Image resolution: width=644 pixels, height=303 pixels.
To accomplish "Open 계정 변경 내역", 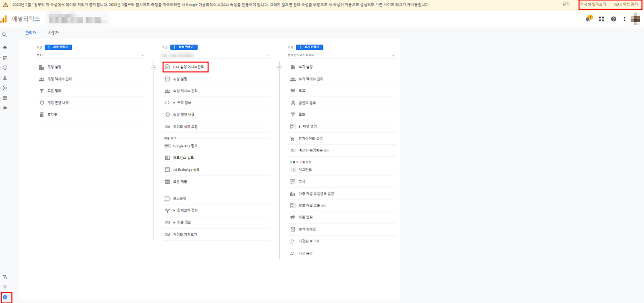I will (x=58, y=103).
